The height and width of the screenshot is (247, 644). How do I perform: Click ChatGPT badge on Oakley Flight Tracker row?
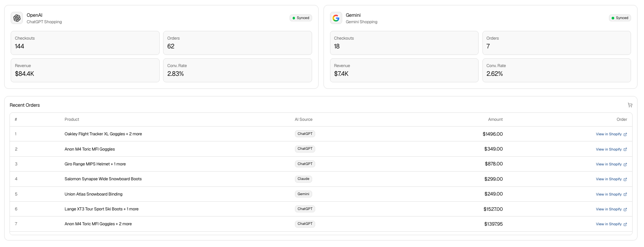(x=305, y=134)
